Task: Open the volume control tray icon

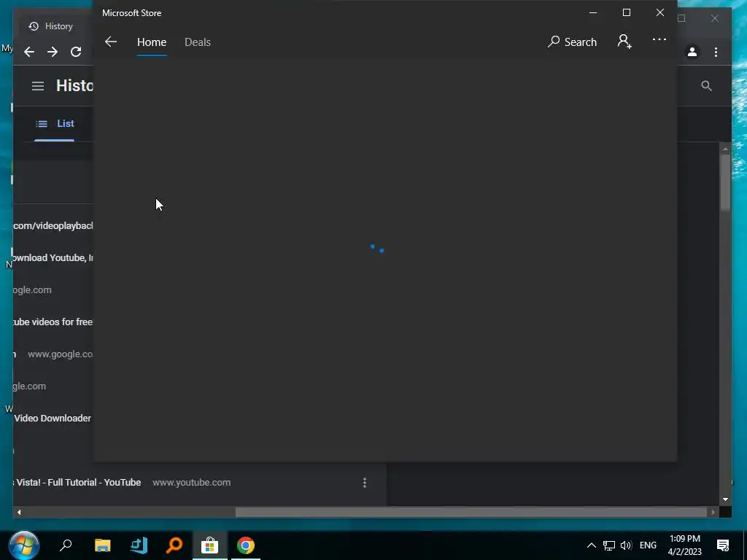Action: coord(626,545)
